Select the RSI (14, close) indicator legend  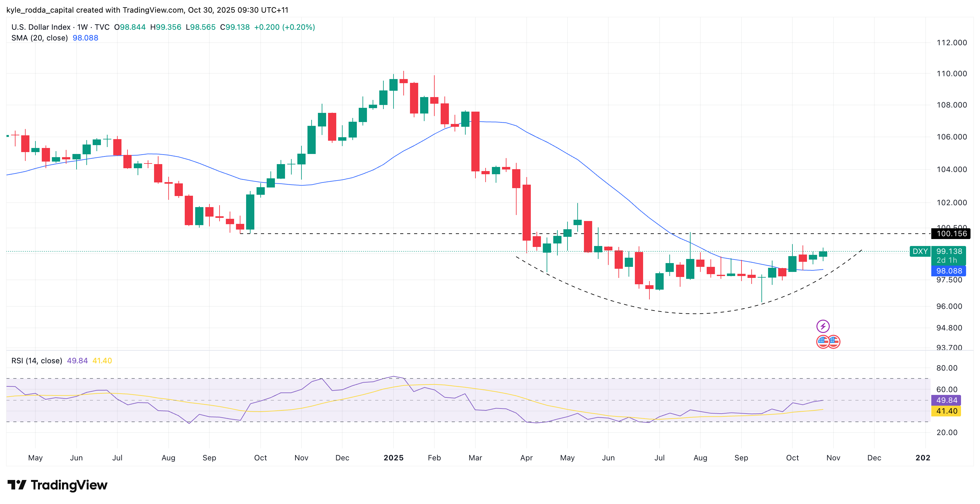point(36,360)
